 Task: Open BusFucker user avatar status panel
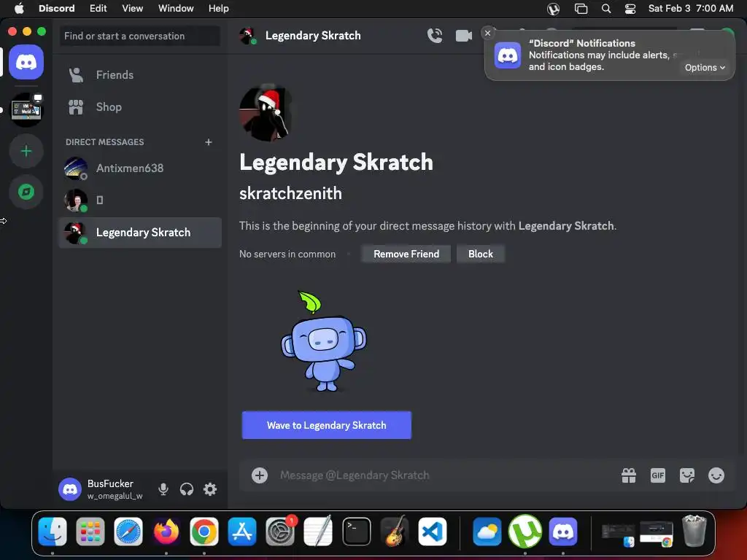tap(70, 489)
